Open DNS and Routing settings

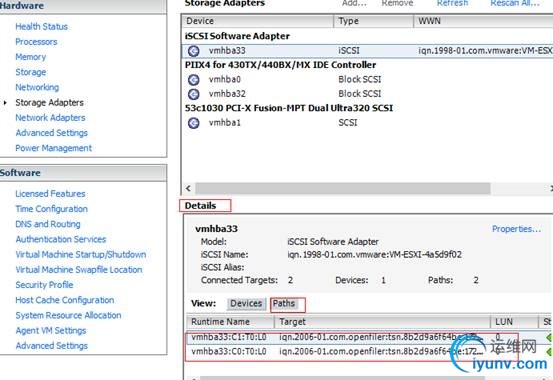click(48, 224)
